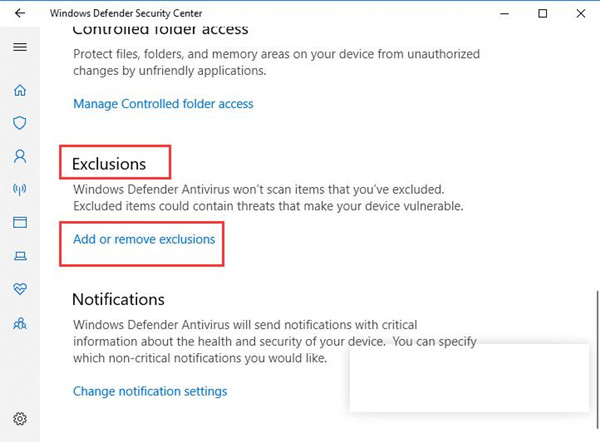This screenshot has height=442, width=600.
Task: Select the Exclusions heading
Action: [109, 164]
